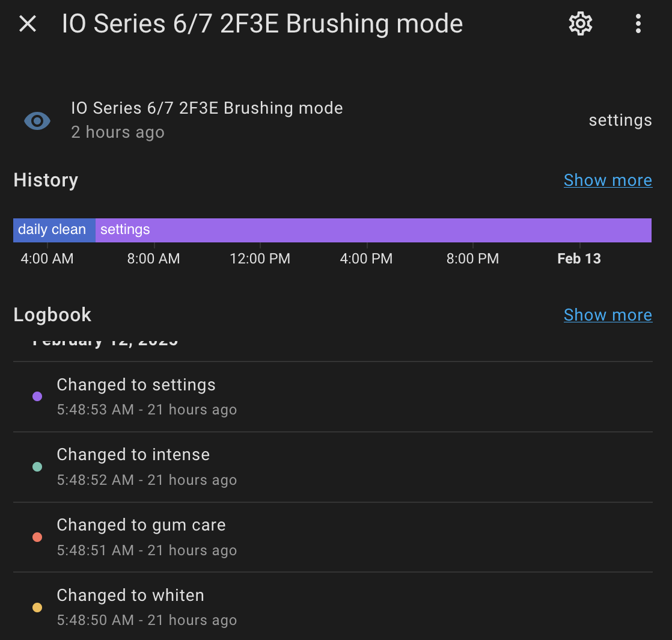The height and width of the screenshot is (640, 672).
Task: Click the red dot beside gum care entry
Action: [37, 537]
